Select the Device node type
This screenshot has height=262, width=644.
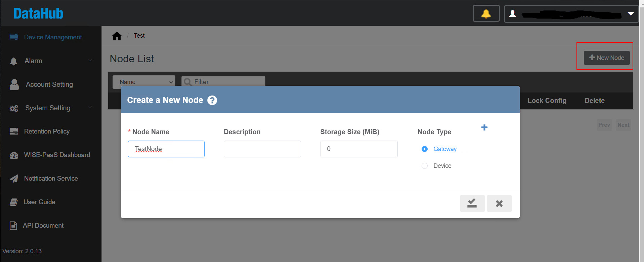pos(425,166)
